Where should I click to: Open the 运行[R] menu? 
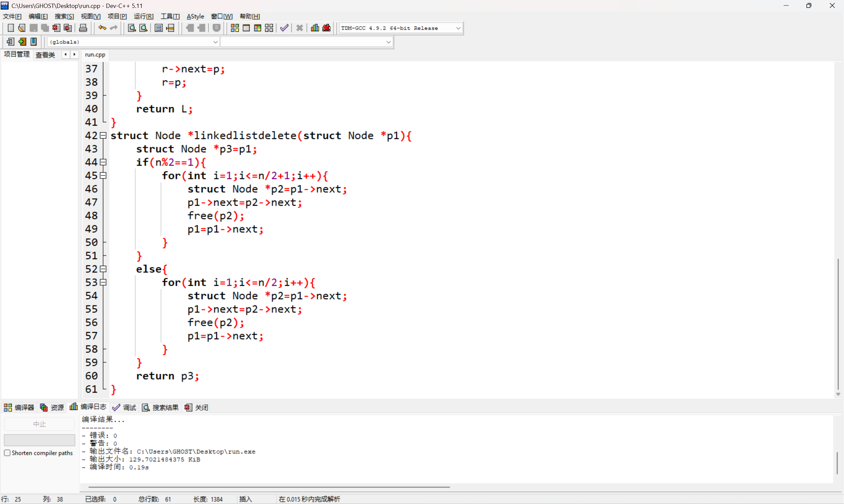143,16
